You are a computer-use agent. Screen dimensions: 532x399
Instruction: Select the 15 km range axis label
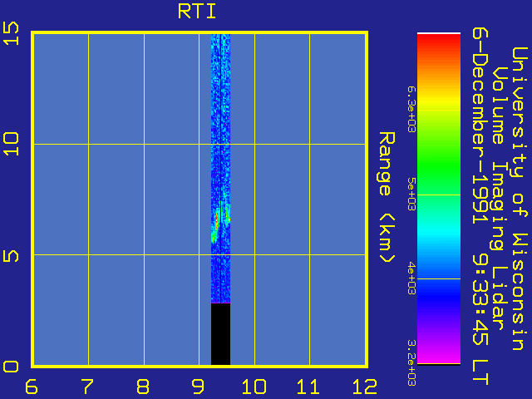[11, 33]
